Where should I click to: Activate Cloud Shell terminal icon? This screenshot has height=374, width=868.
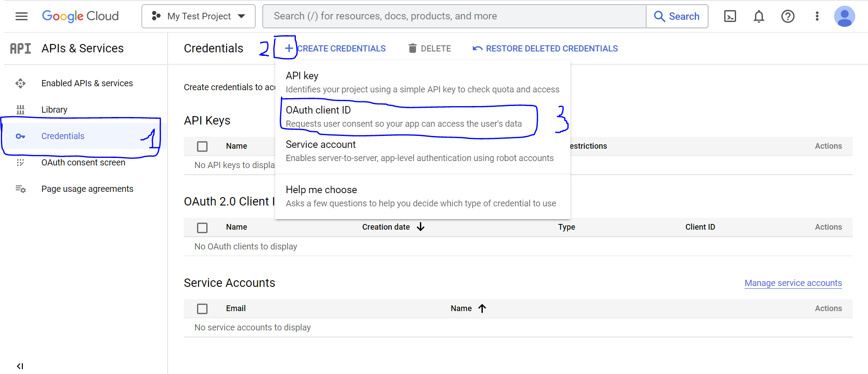click(730, 16)
